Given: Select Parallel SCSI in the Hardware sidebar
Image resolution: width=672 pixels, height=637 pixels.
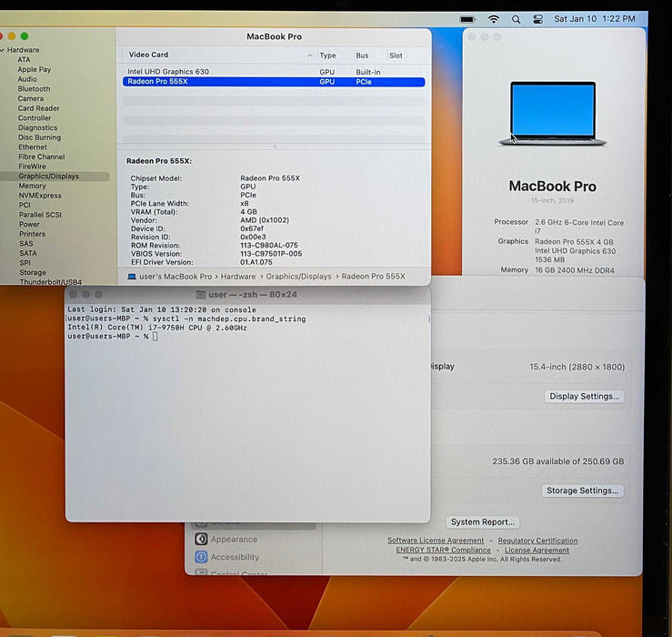Looking at the screenshot, I should [x=40, y=215].
